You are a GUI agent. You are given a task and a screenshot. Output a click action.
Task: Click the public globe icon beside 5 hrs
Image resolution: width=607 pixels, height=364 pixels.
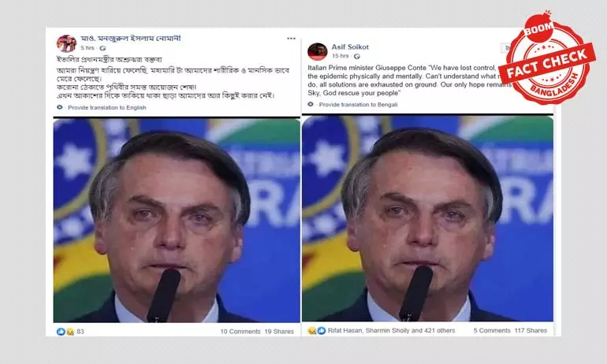102,48
